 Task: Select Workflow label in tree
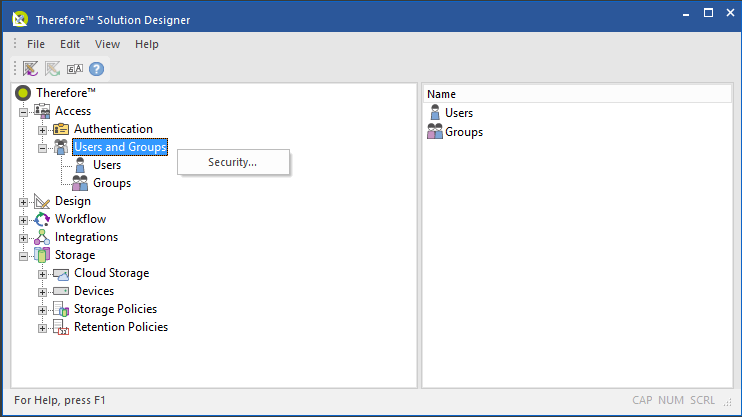[x=80, y=219]
